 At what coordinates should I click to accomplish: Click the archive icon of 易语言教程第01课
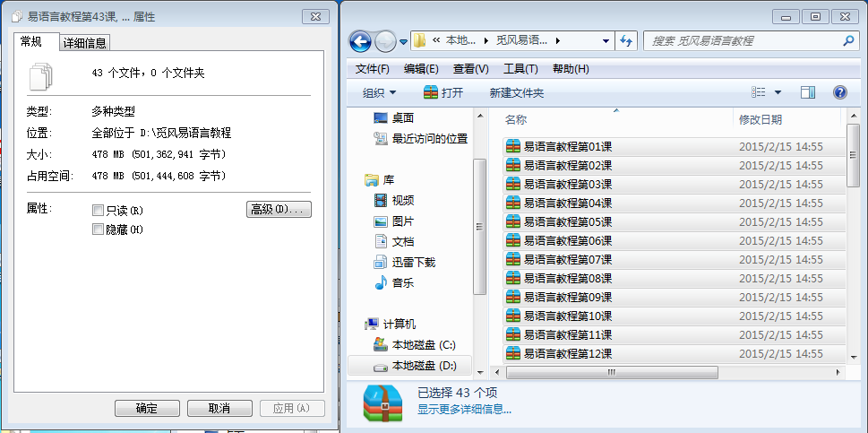point(513,147)
